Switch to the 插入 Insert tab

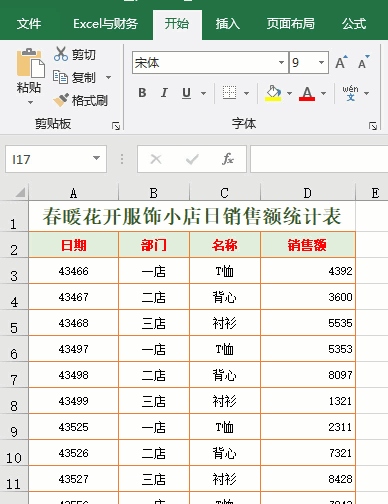point(228,24)
